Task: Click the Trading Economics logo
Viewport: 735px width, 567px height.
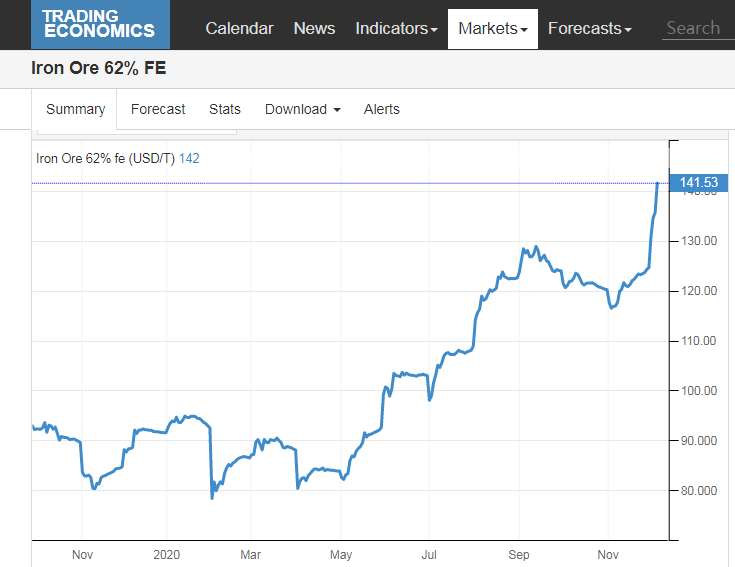Action: [100, 25]
